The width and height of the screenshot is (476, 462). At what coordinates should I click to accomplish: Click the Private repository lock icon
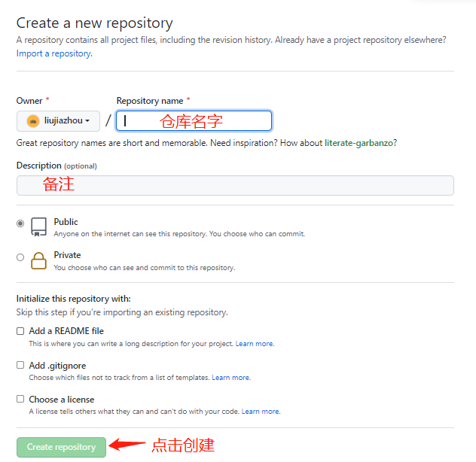click(38, 260)
